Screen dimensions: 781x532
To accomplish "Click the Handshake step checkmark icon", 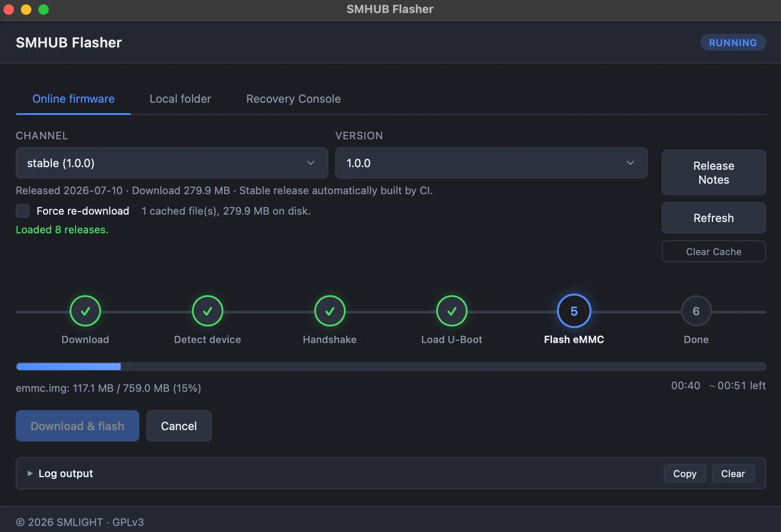I will tap(330, 311).
